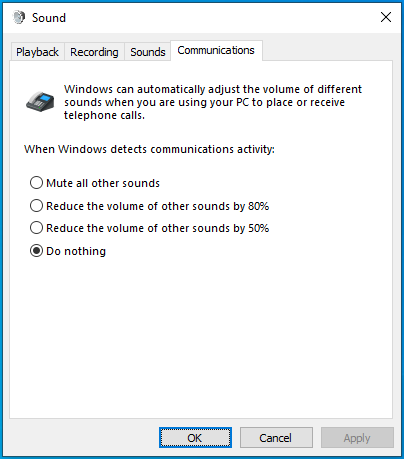Click the When Windows detects communications activity label
This screenshot has height=459, width=404.
pyautogui.click(x=149, y=149)
